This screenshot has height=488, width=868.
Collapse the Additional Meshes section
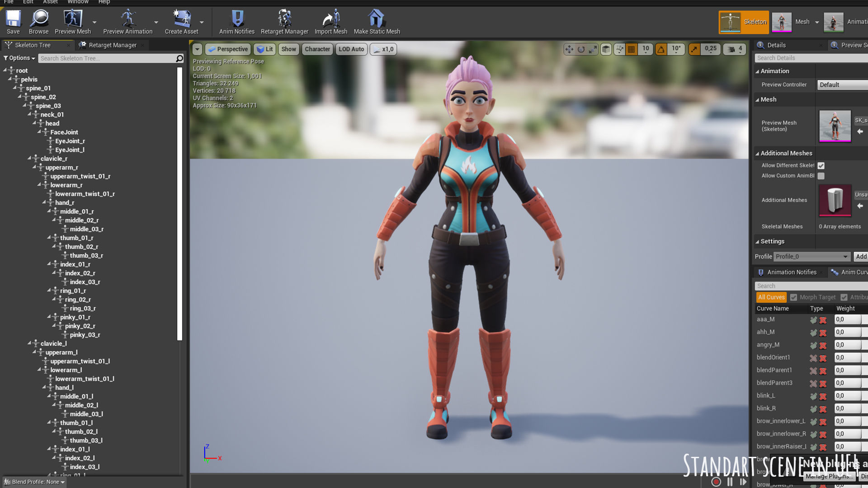click(757, 154)
